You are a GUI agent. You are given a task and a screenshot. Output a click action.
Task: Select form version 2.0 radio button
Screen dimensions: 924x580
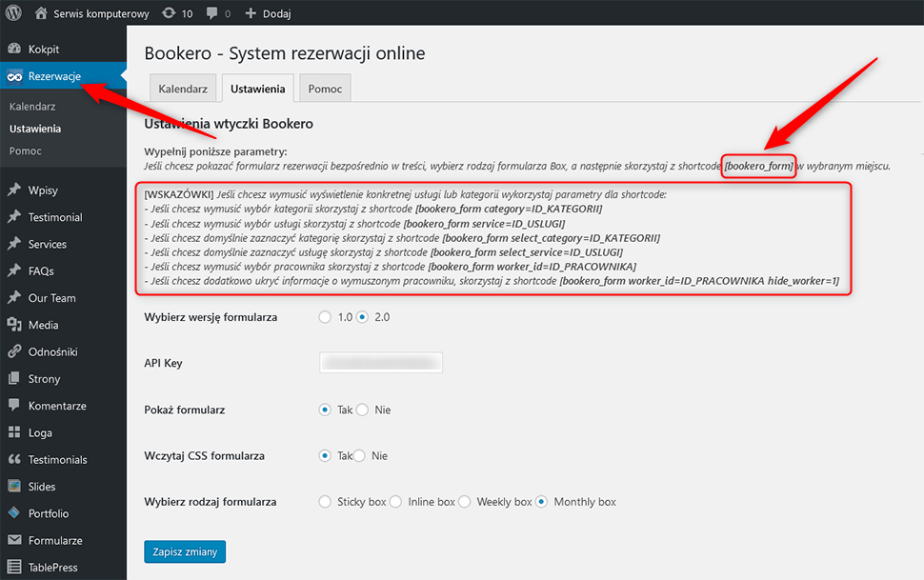click(362, 317)
